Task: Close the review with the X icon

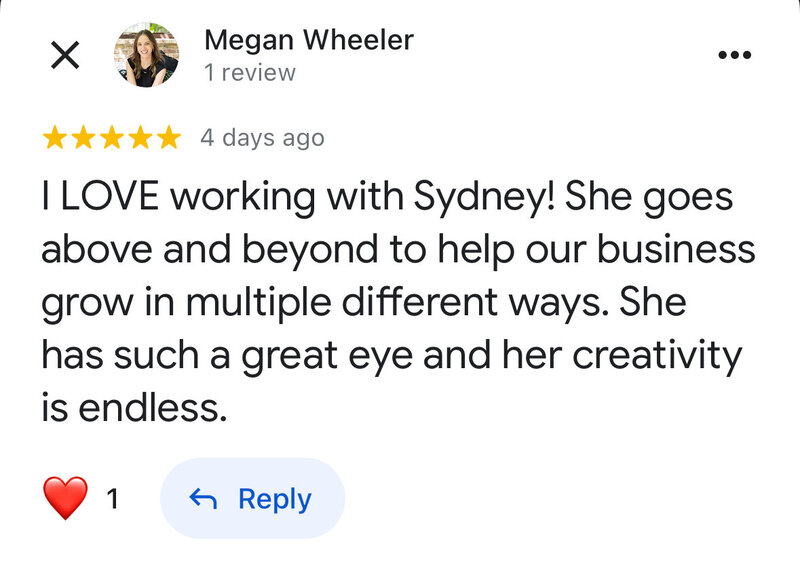Action: (x=65, y=55)
